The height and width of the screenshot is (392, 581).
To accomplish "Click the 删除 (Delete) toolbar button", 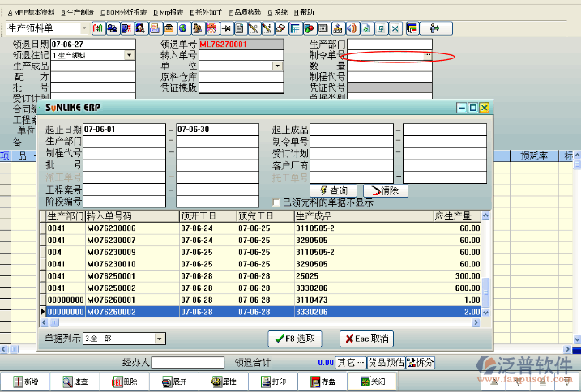I will pos(123,381).
